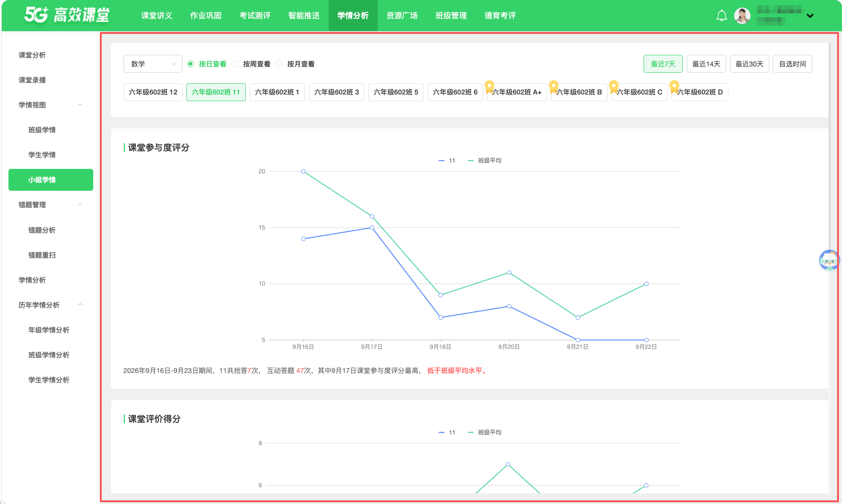Collapse the 历年学情分析 sidebar section

80,305
